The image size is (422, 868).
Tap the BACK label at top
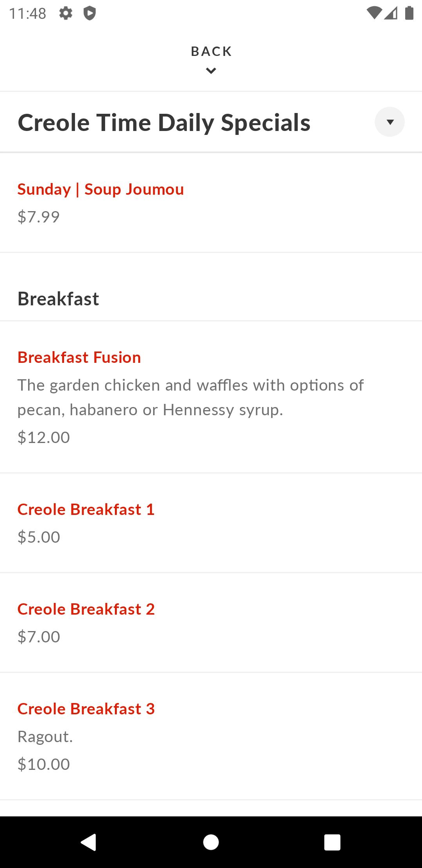(x=211, y=51)
